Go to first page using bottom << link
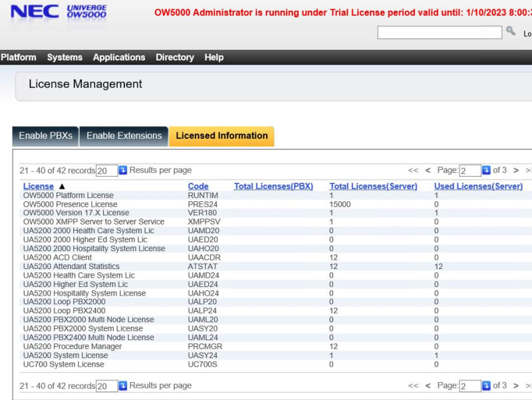The image size is (532, 400). click(x=413, y=386)
